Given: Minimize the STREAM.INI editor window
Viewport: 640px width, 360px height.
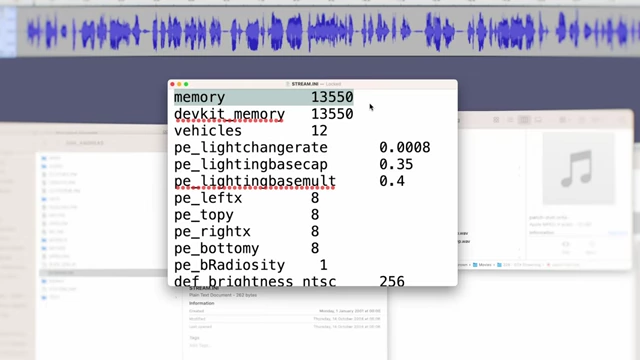Looking at the screenshot, I should pos(179,84).
